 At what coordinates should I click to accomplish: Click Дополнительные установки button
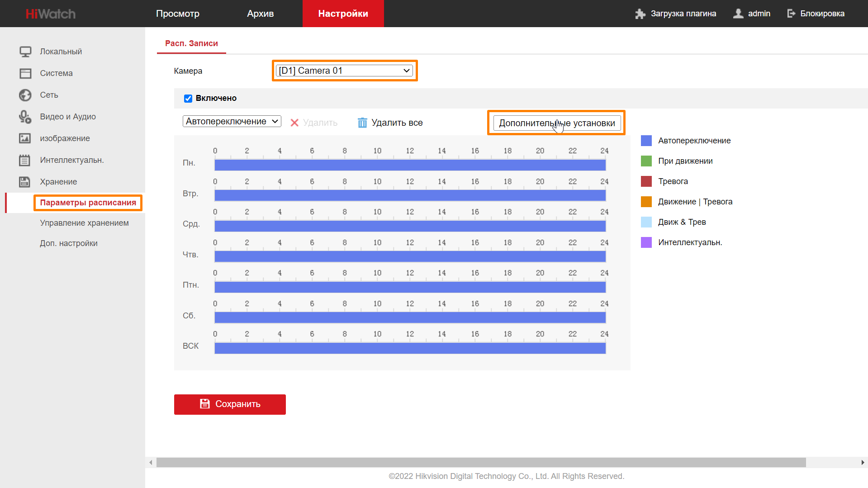(x=557, y=123)
